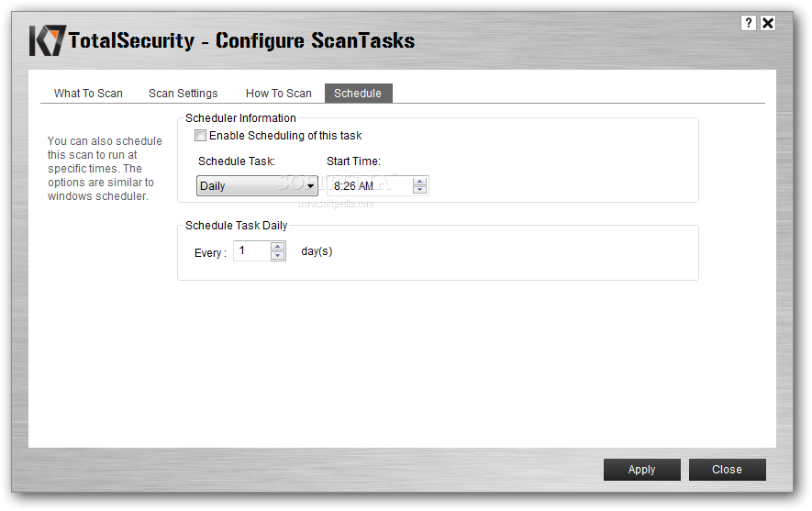Expand the Schedule Task Daily dropdown
Image resolution: width=812 pixels, height=511 pixels.
click(x=257, y=186)
